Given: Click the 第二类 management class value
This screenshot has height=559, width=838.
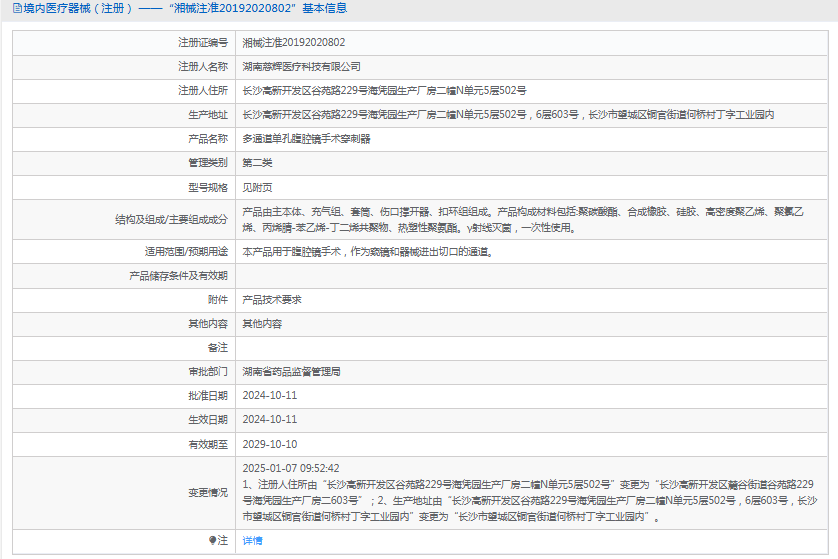Looking at the screenshot, I should 257,163.
